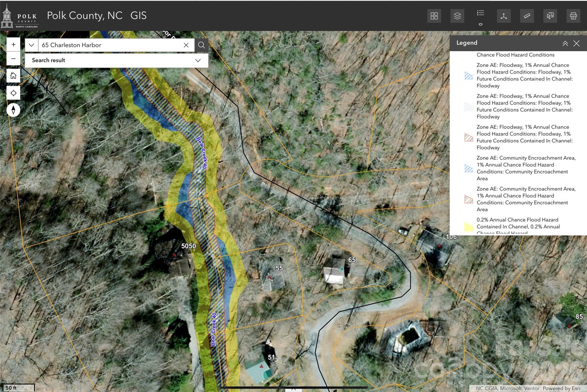Click the search magnifier button
587x392 pixels.
tap(201, 45)
